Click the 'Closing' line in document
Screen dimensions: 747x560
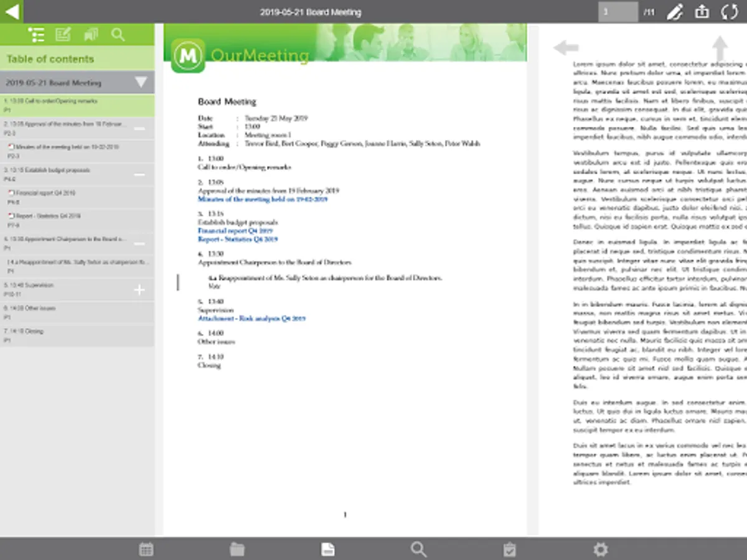tap(209, 365)
